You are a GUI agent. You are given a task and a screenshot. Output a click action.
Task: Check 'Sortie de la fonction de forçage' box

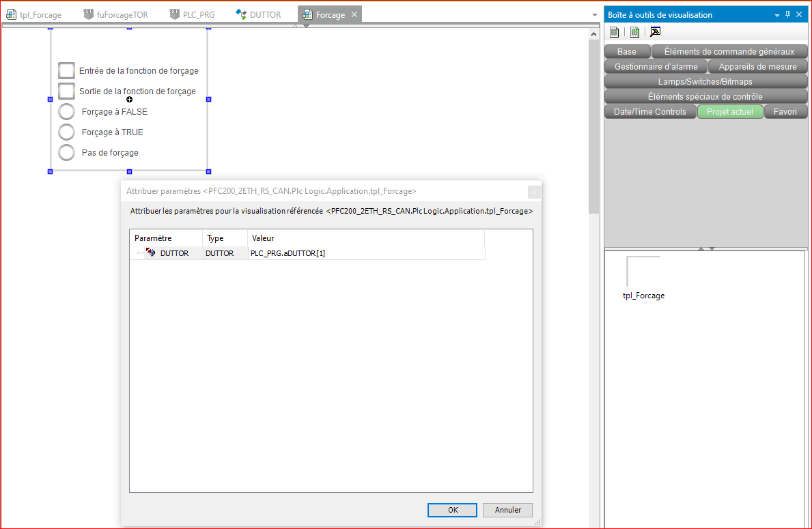[x=66, y=91]
